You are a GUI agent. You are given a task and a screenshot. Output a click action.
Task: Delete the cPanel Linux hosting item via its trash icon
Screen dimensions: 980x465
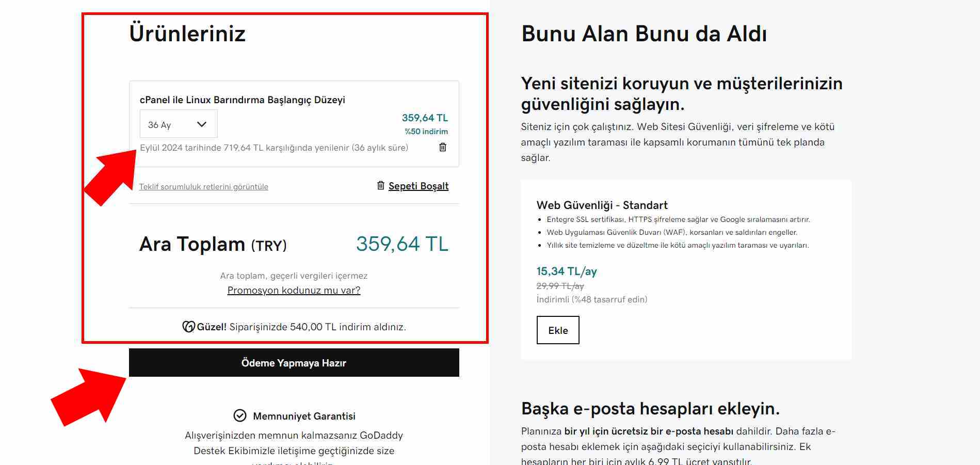click(x=443, y=147)
